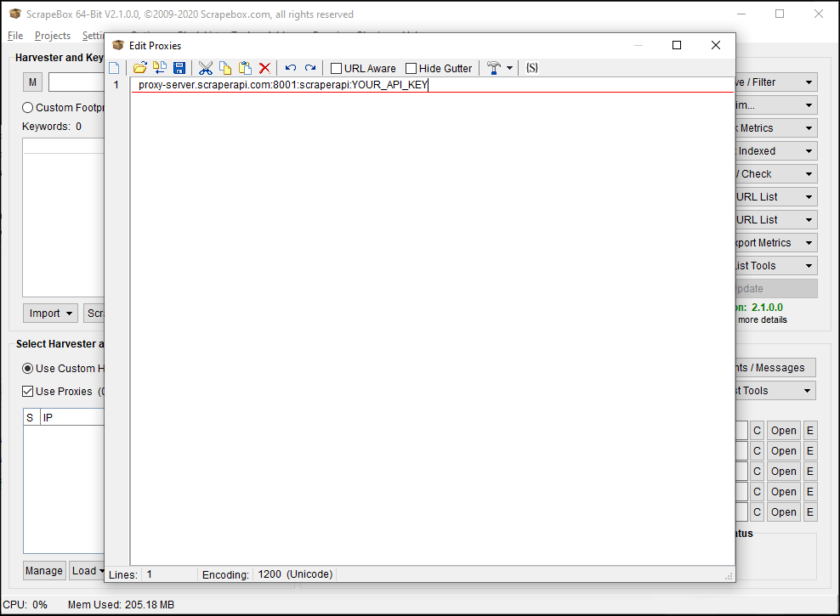Open the Projects menu
The image size is (840, 616).
tap(52, 36)
